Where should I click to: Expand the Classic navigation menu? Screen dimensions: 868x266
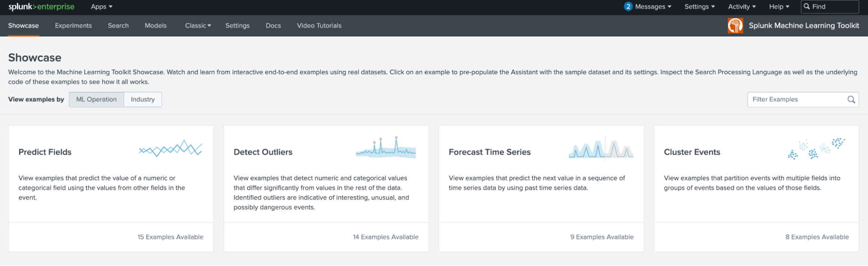pos(198,26)
